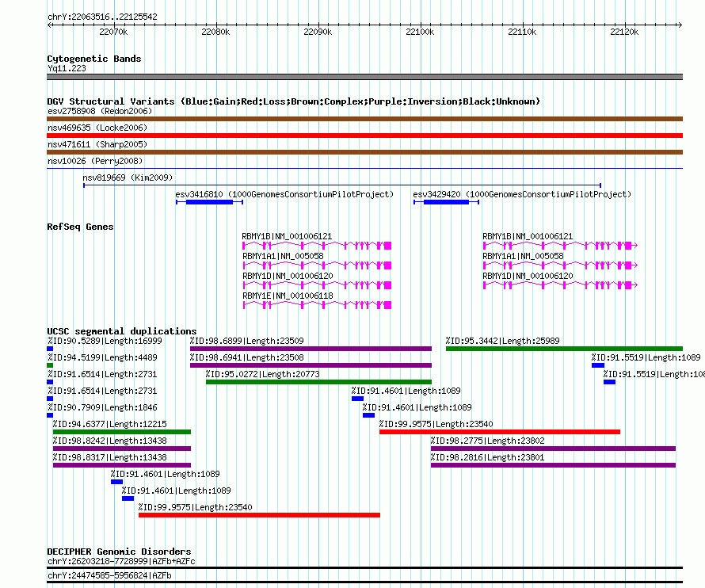The height and width of the screenshot is (588, 705).
Task: Select variant nsv471611 (Sharp2005)
Action: pos(97,144)
